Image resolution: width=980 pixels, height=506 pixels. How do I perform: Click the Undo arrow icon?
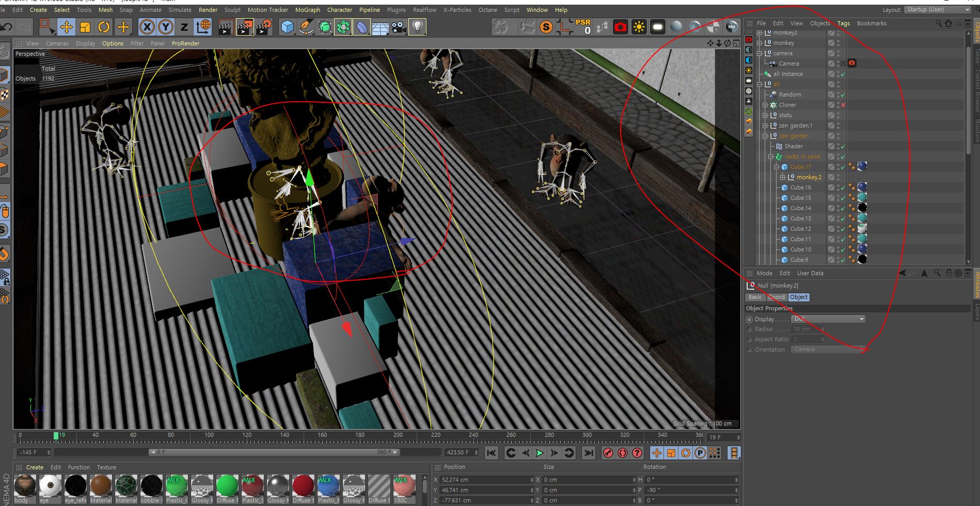(x=7, y=27)
